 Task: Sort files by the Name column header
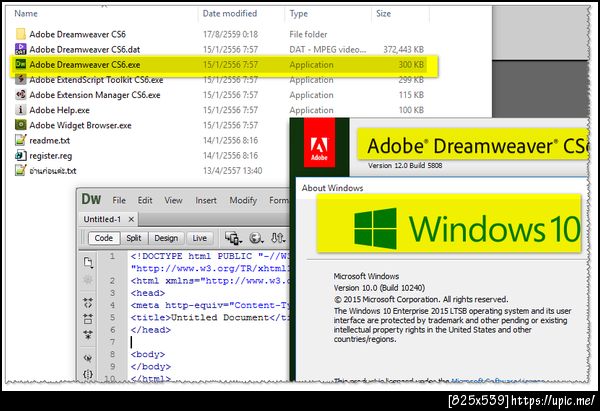26,13
